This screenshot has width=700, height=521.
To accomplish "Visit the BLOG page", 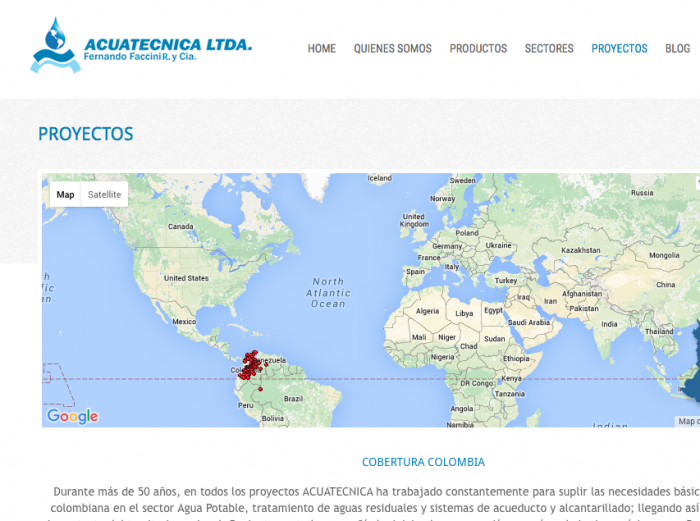I will [677, 48].
